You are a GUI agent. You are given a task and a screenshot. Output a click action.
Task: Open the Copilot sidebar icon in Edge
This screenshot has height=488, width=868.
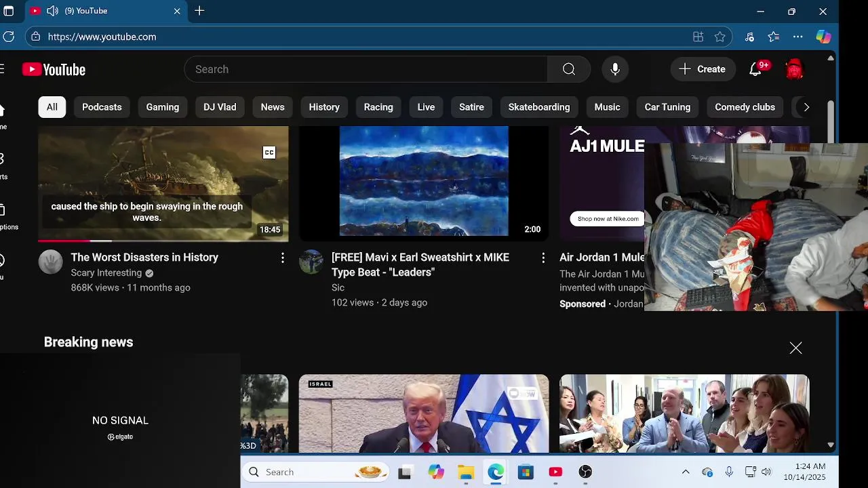(x=823, y=37)
